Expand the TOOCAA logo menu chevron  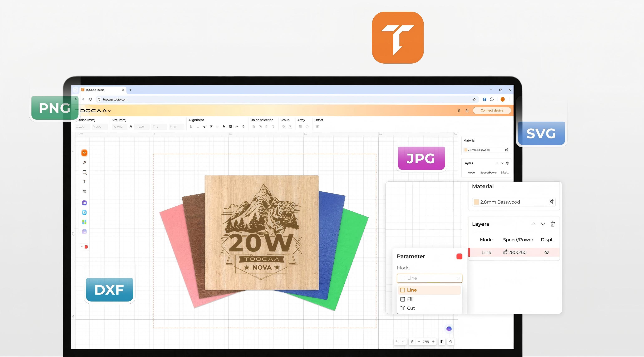coord(109,111)
